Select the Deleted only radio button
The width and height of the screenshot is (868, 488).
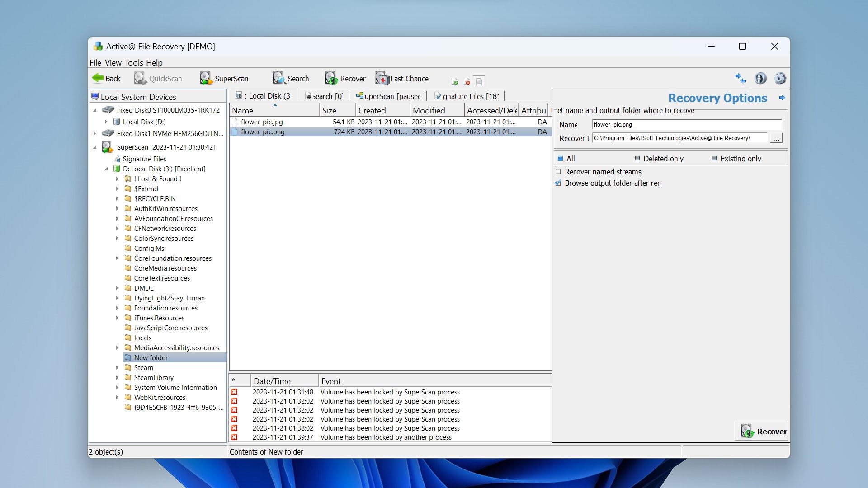click(x=636, y=158)
